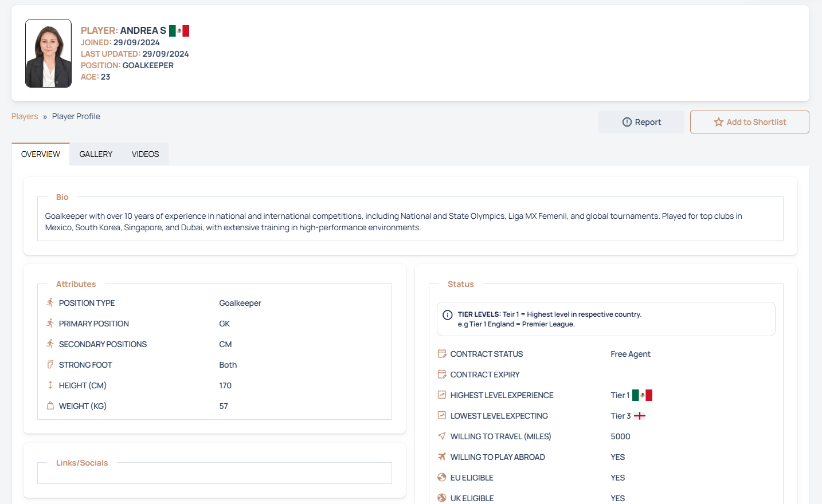This screenshot has height=504, width=822.
Task: Click the bio paragraph about goalkeeper experience
Action: coord(394,222)
